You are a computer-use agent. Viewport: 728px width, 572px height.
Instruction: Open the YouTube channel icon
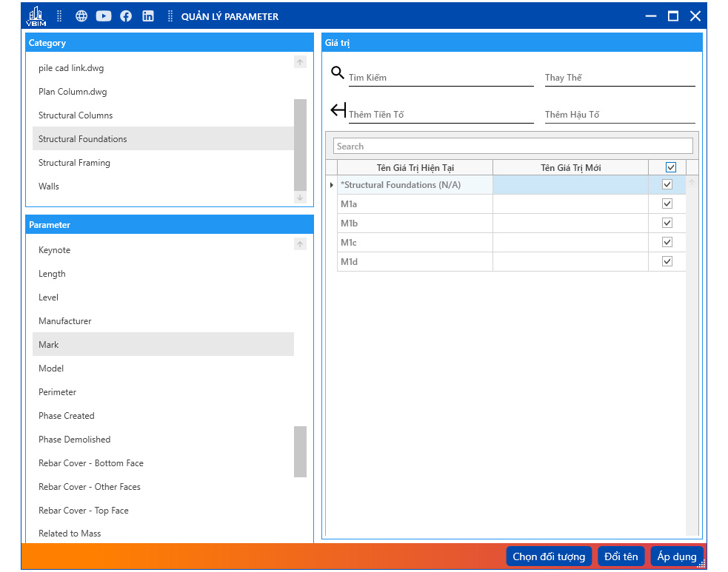click(104, 16)
